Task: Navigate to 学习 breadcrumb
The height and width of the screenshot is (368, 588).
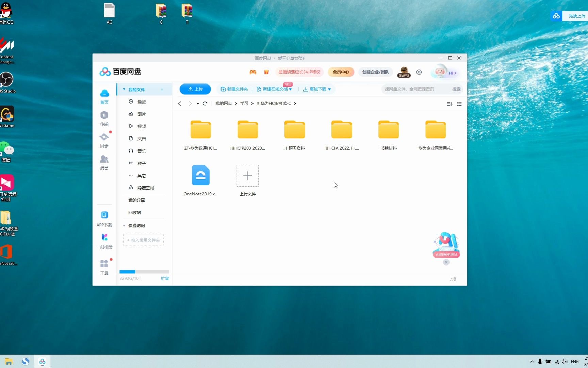Action: (244, 104)
